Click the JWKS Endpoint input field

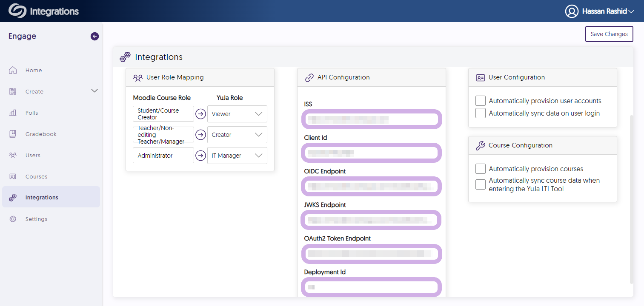click(371, 220)
